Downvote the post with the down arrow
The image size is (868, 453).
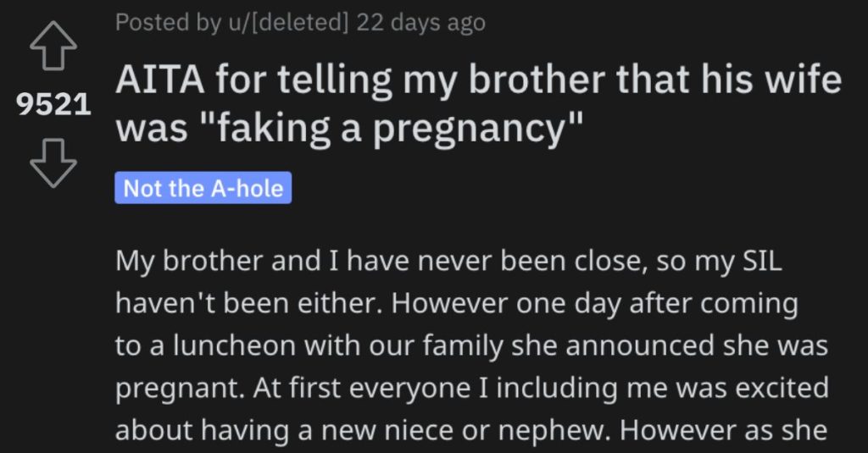53,163
